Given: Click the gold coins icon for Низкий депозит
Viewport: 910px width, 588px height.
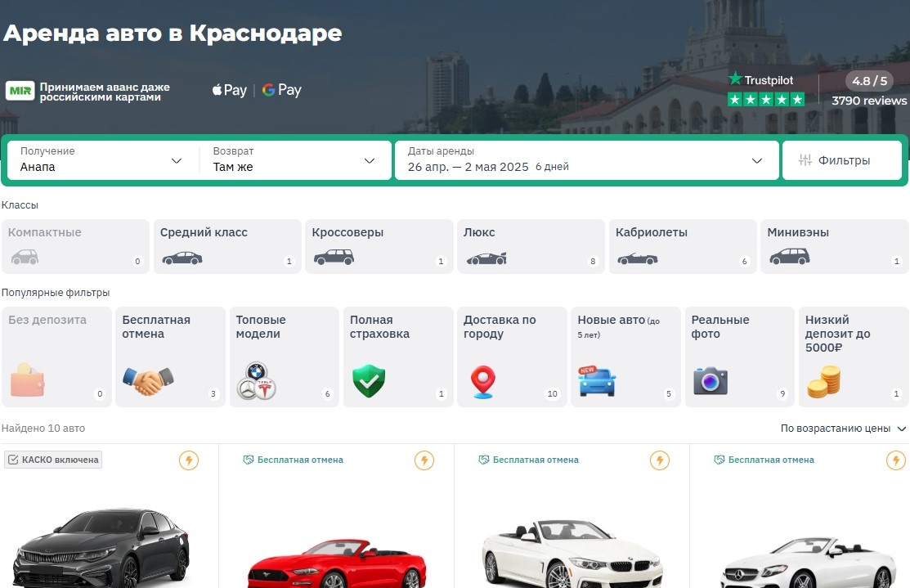Looking at the screenshot, I should pyautogui.click(x=823, y=380).
